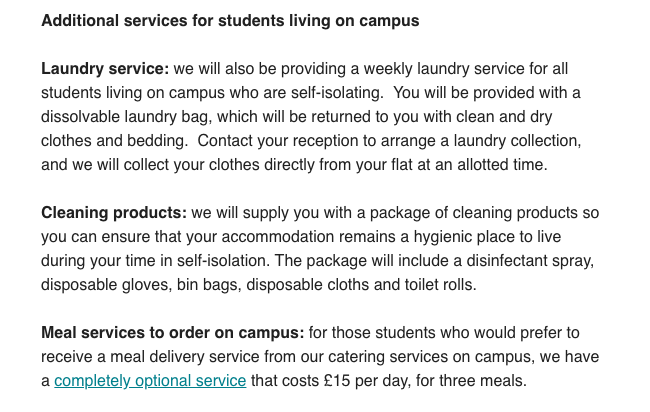Click the bold Laundry service label
Screen dimensions: 650x412
tap(105, 69)
